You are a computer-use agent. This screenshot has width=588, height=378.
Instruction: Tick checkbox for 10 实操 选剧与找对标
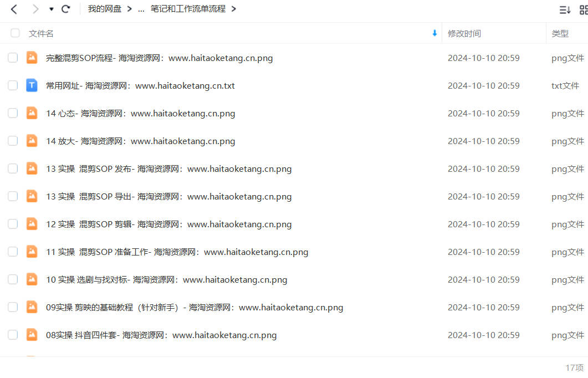click(x=13, y=280)
